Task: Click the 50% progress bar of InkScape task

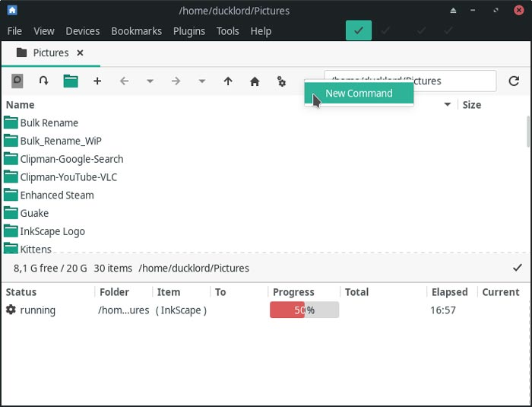Action: [x=304, y=310]
